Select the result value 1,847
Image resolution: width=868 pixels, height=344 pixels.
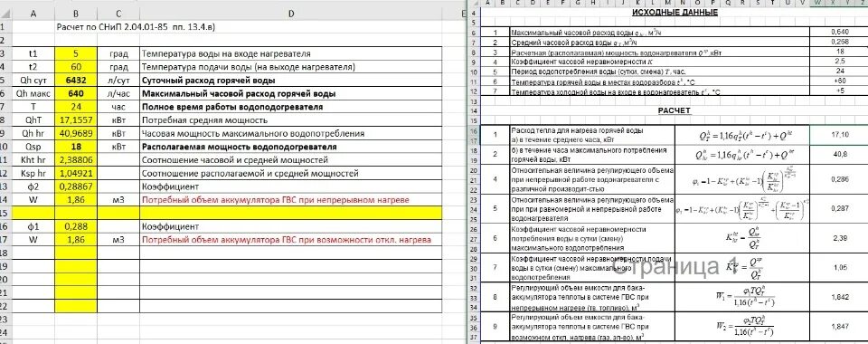coord(840,326)
